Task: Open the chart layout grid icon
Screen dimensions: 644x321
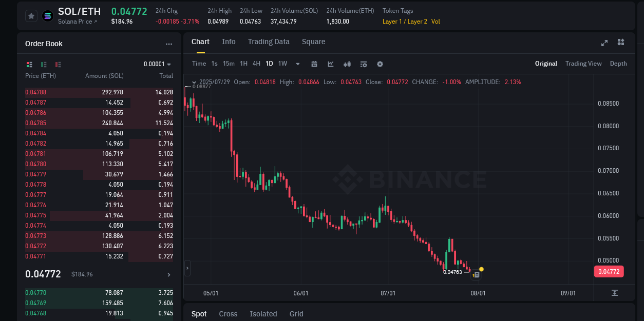Action: pos(621,42)
